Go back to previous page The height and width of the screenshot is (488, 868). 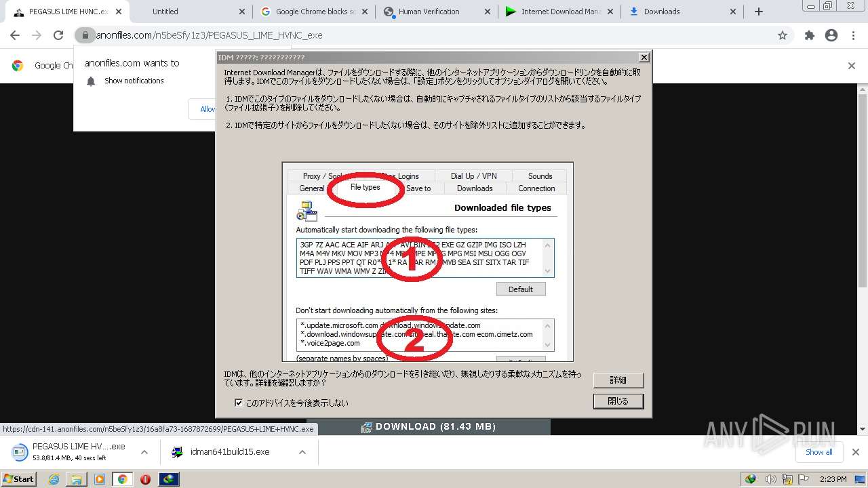(x=15, y=35)
